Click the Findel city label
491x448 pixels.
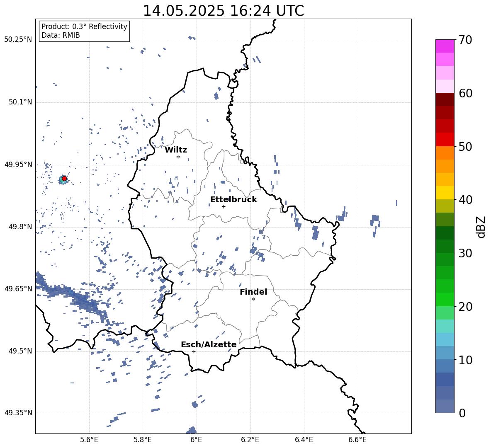click(253, 292)
